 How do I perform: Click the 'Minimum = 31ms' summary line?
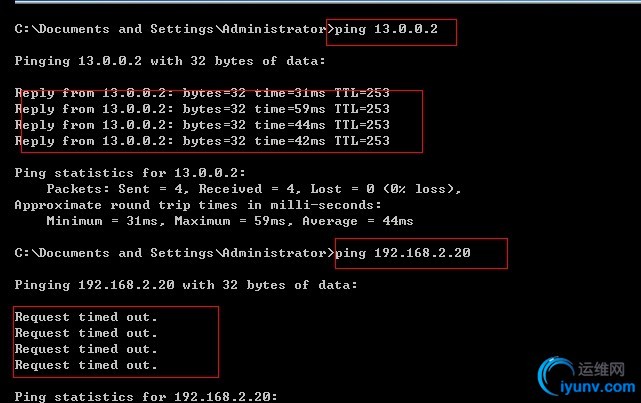pyautogui.click(x=229, y=221)
